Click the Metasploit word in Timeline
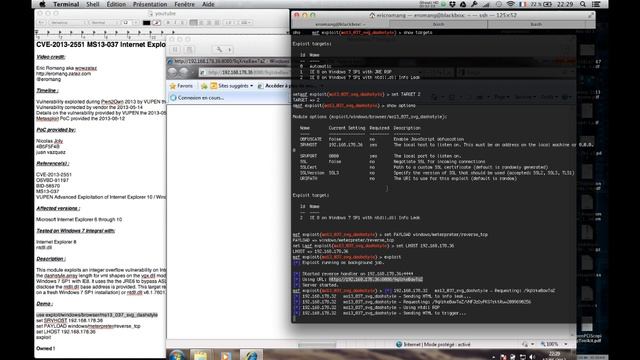Image resolution: width=640 pixels, height=360 pixels. coord(47,118)
